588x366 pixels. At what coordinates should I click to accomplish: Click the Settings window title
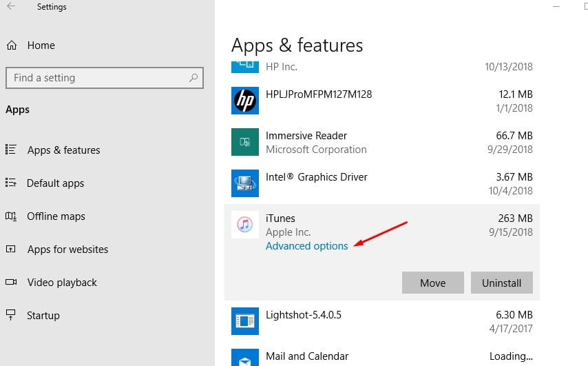click(x=52, y=7)
